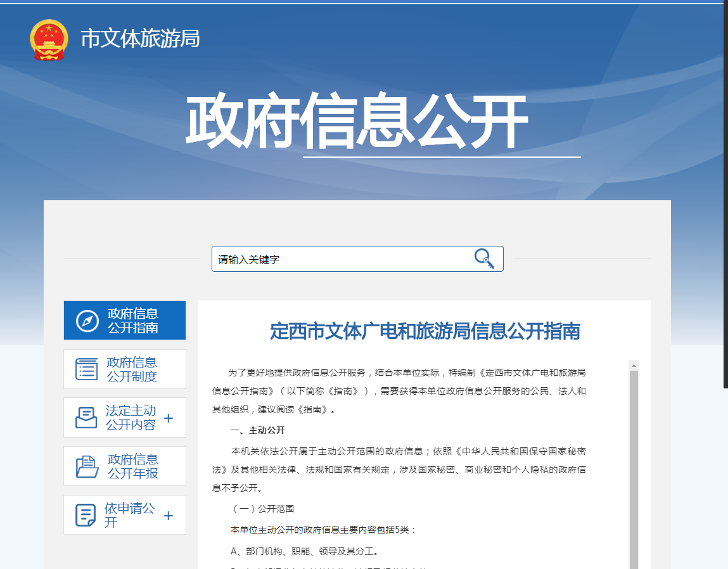Click the folder icon for 公开年报
728x569 pixels.
(x=87, y=466)
